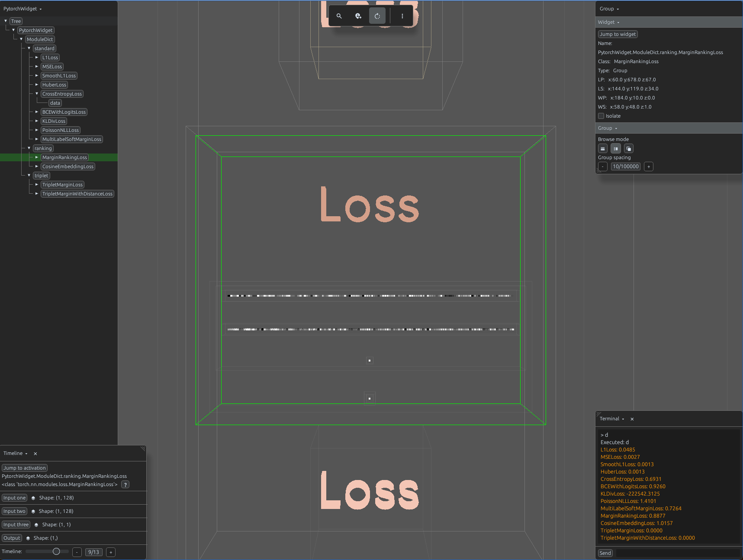Click the question mark help button
Image resolution: width=743 pixels, height=560 pixels.
(x=125, y=485)
